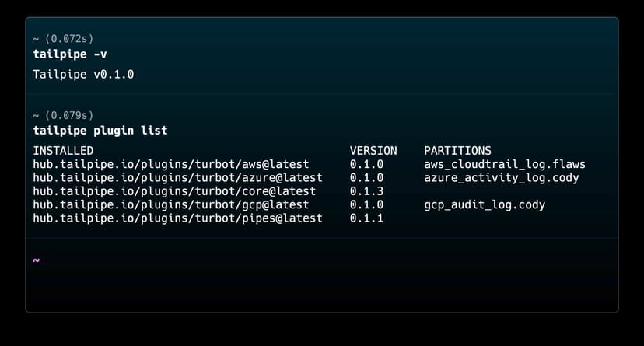Click the 0.072s execution time label
The height and width of the screenshot is (346, 644).
tap(68, 38)
